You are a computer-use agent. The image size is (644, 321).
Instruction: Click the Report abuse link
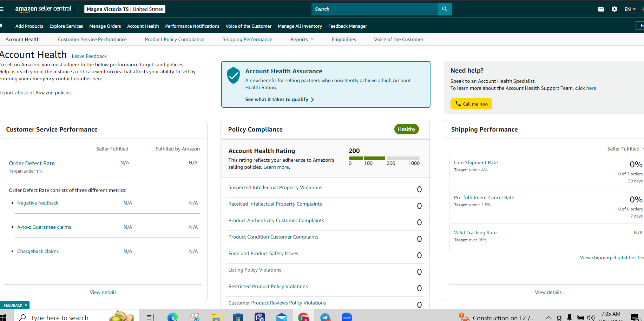pos(14,93)
